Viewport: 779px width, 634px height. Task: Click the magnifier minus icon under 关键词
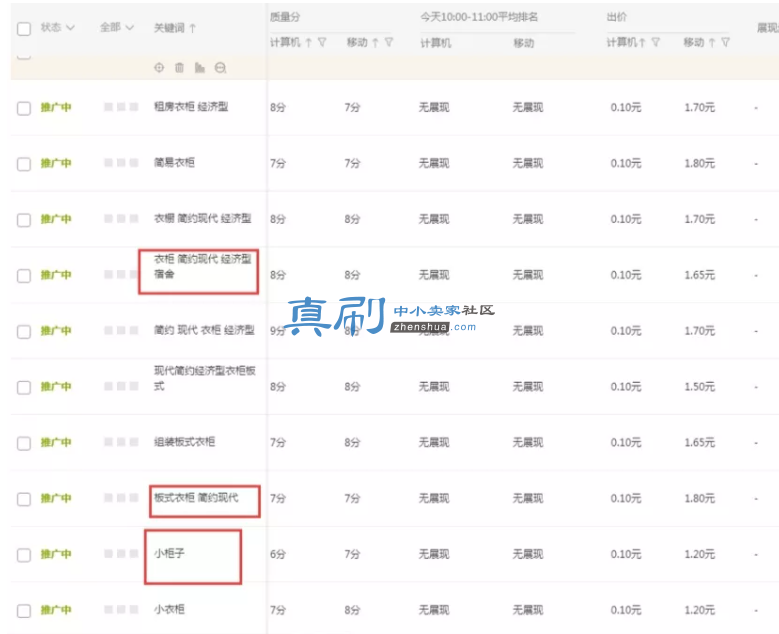221,68
